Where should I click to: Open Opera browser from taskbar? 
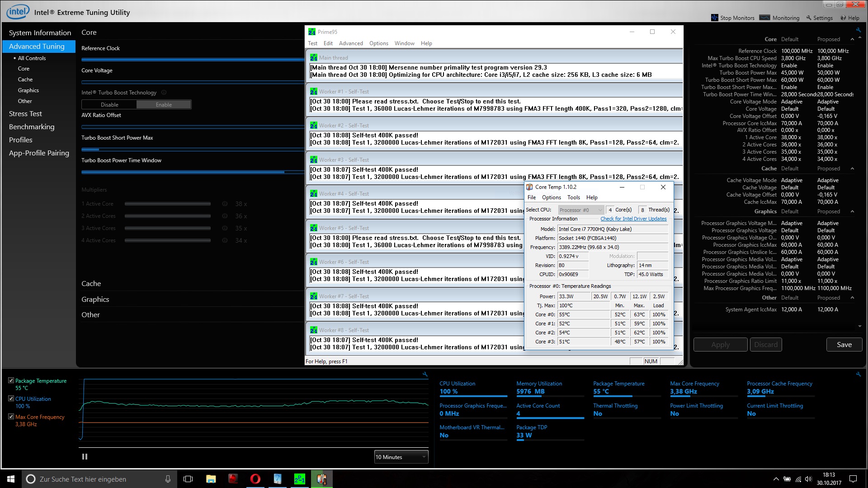[x=255, y=479]
